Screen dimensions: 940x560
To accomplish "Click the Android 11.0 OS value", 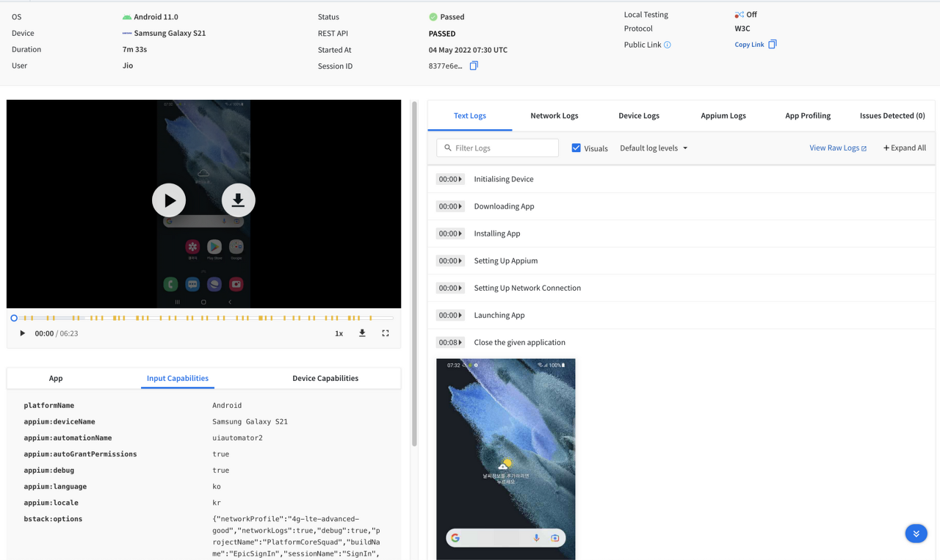I will click(156, 17).
